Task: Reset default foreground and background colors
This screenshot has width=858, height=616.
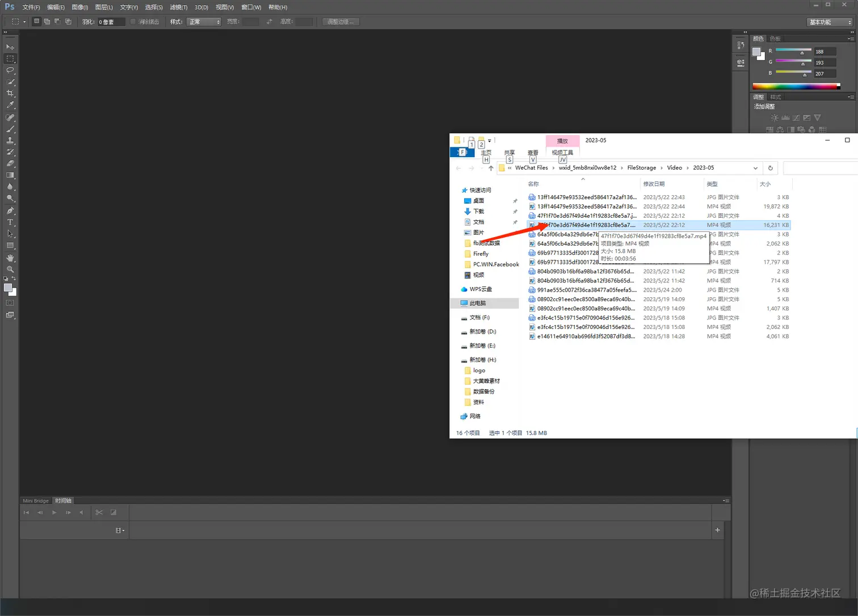Action: point(6,279)
